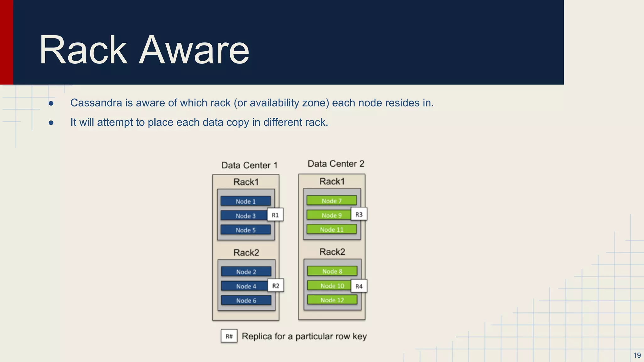Click the R2 replica marker
Image resolution: width=644 pixels, height=362 pixels.
point(276,286)
